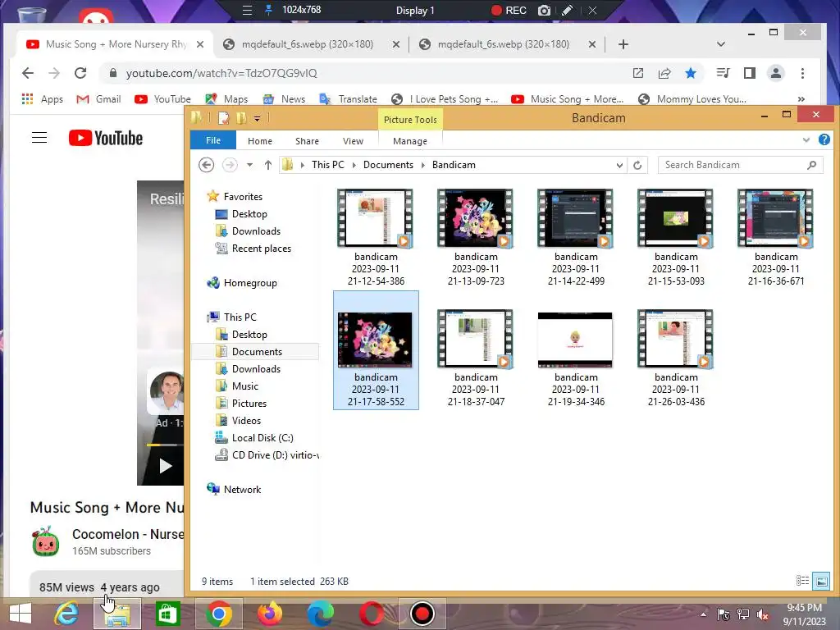This screenshot has width=840, height=630.
Task: Open Windows Store from the taskbar
Action: pyautogui.click(x=167, y=614)
